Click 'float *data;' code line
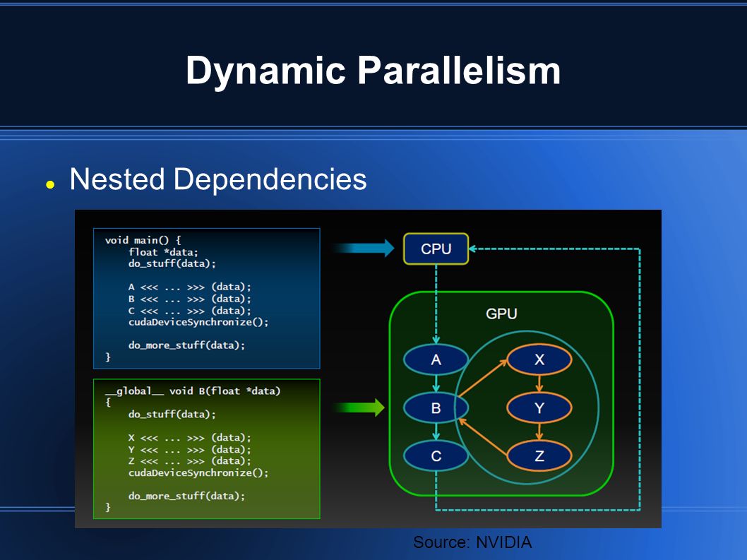The height and width of the screenshot is (560, 747). tap(163, 252)
